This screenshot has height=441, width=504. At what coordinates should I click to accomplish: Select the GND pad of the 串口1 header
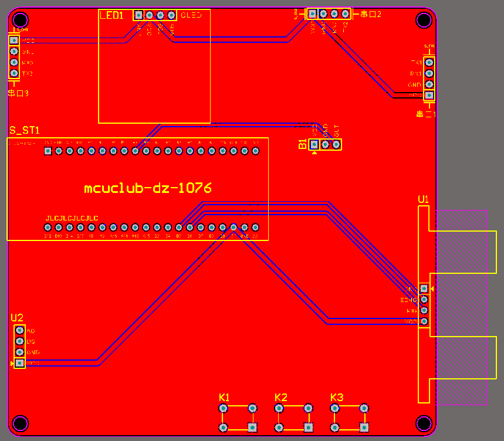point(429,84)
